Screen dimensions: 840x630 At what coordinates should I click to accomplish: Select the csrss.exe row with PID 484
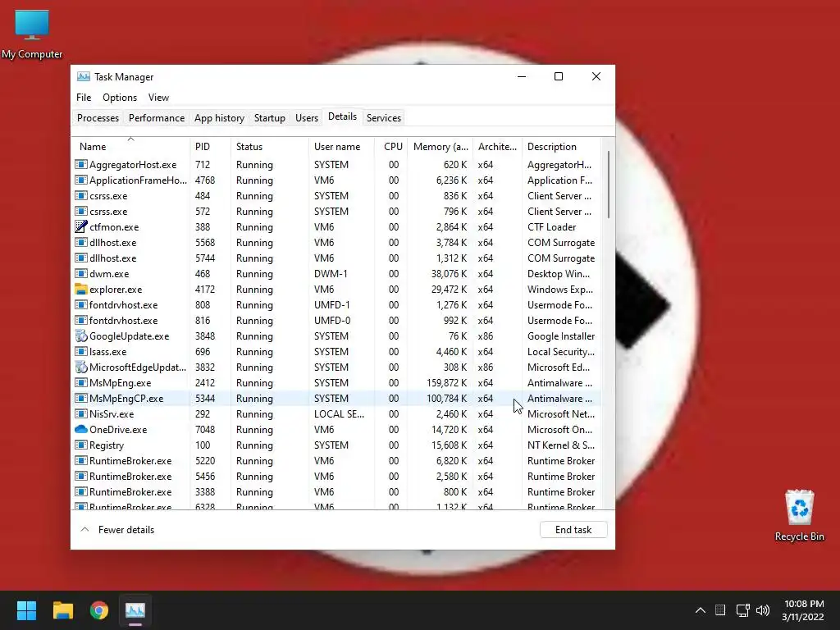click(x=336, y=195)
